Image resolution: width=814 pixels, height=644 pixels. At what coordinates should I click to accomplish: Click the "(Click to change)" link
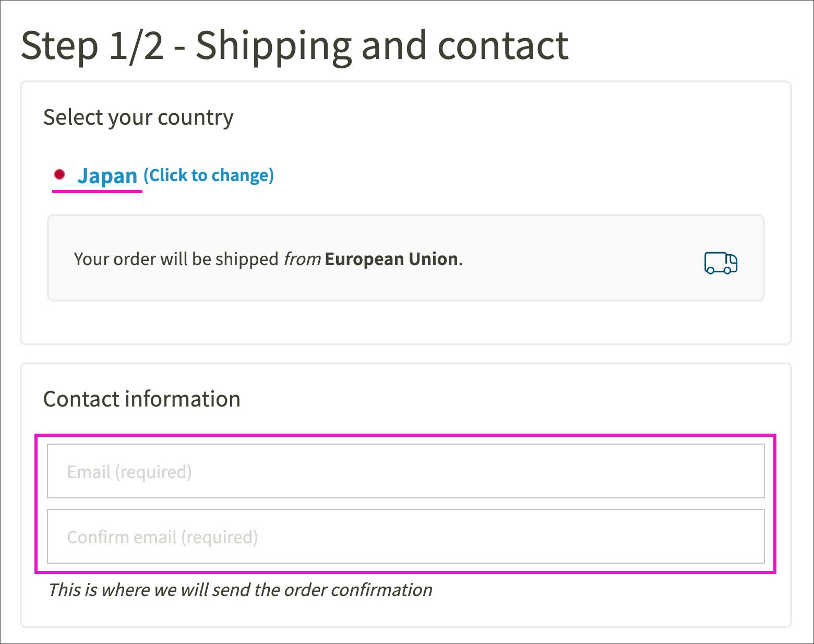209,175
